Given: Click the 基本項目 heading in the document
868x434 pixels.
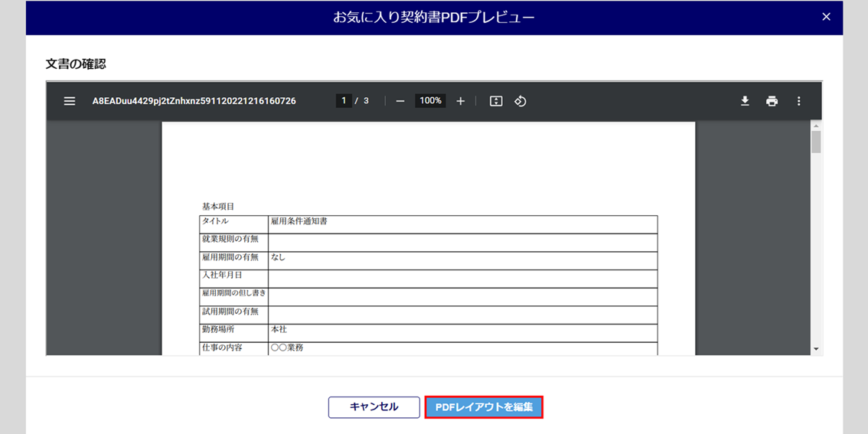Looking at the screenshot, I should [218, 207].
